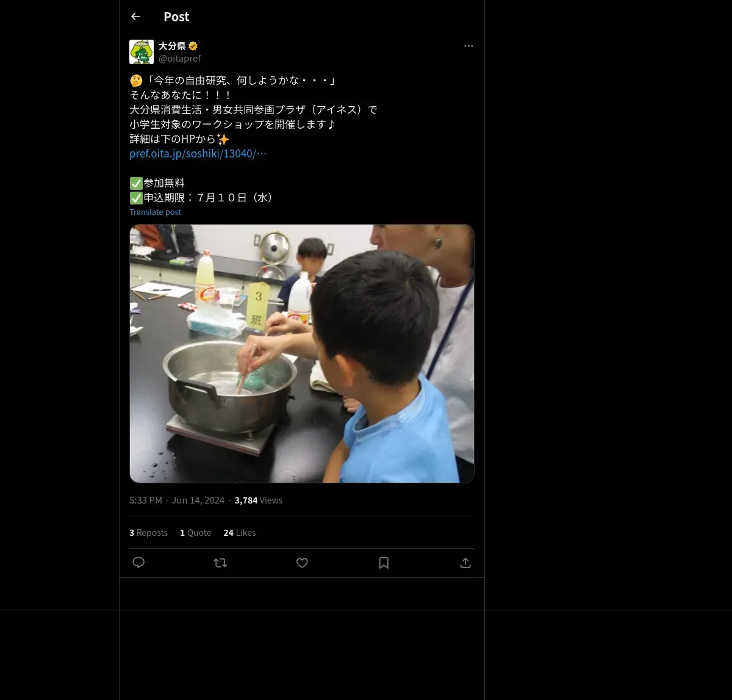Viewport: 732px width, 700px height.
Task: Click the gold verified badge
Action: pyautogui.click(x=193, y=46)
